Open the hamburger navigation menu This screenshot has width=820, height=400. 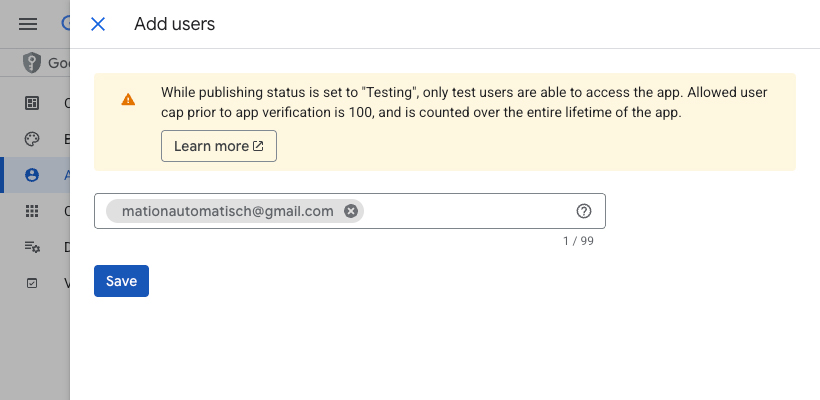28,24
